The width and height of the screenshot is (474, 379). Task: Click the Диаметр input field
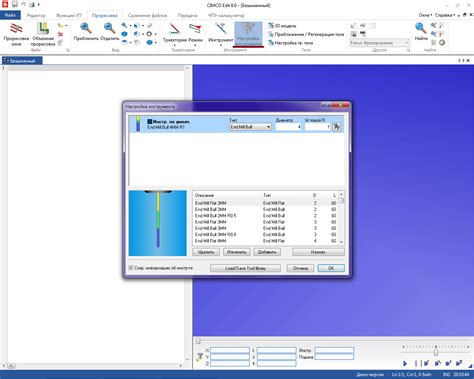click(x=289, y=127)
